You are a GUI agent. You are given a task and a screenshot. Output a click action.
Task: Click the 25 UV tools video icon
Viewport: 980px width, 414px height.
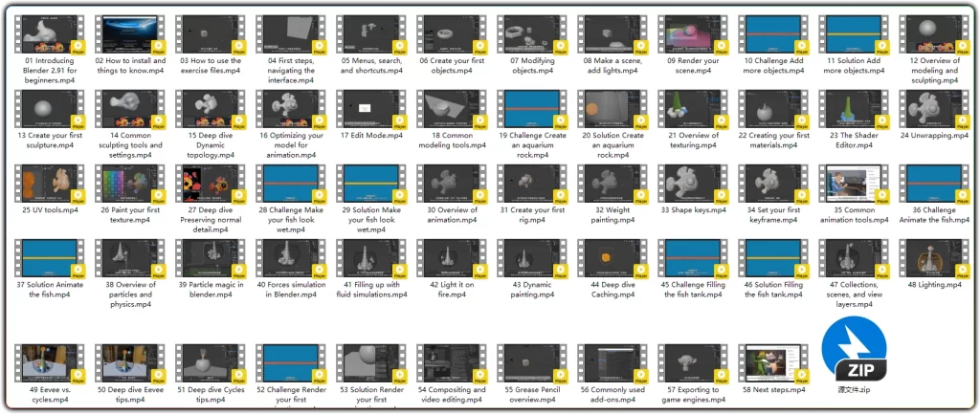coord(50,185)
